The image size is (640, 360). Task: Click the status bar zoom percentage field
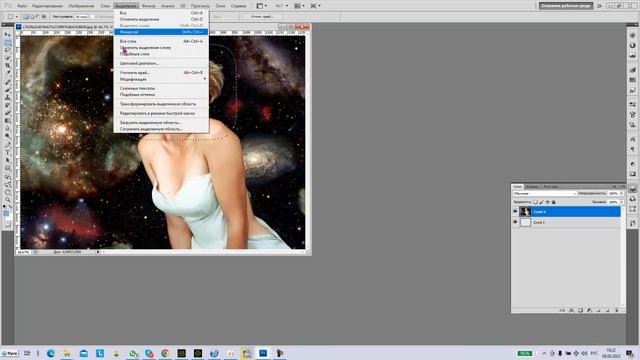[23, 252]
